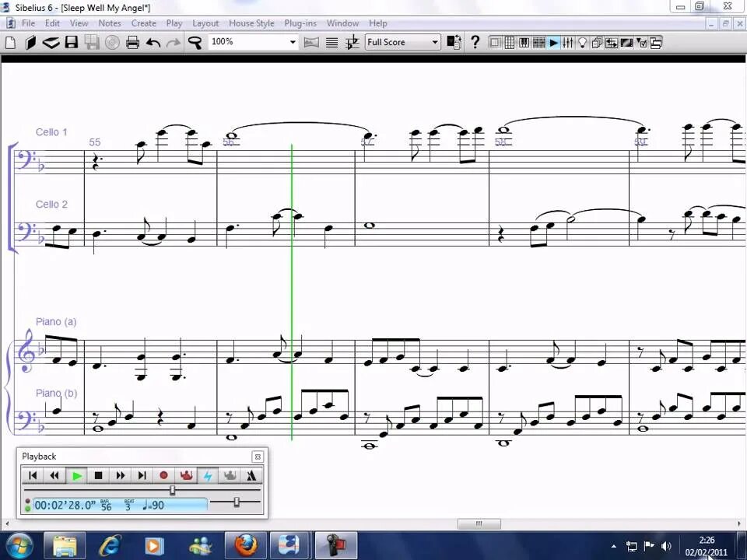Open the File menu

(28, 23)
